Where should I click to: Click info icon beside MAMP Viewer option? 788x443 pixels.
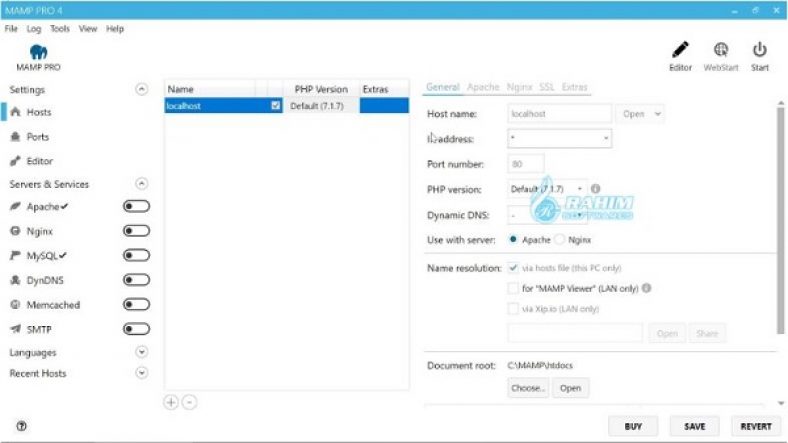(x=647, y=288)
